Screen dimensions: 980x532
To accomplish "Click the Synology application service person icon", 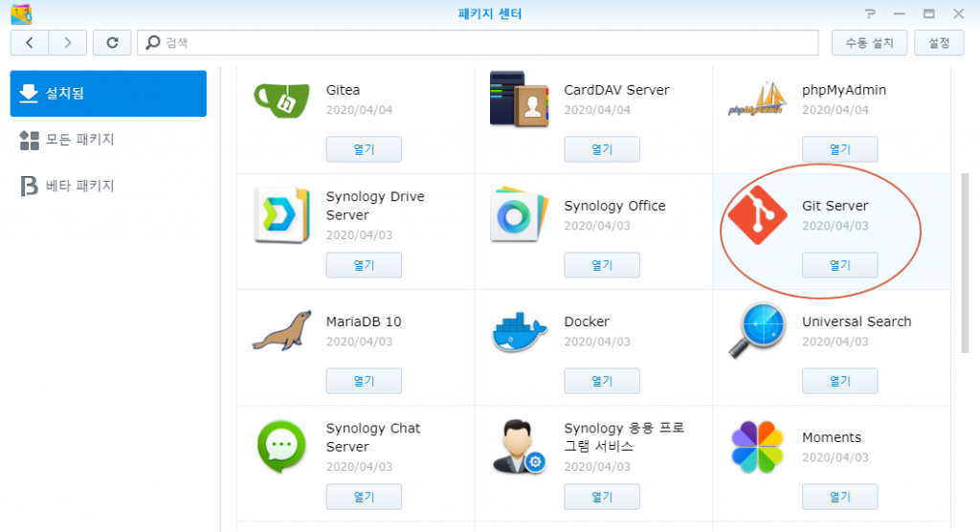I will tap(519, 446).
